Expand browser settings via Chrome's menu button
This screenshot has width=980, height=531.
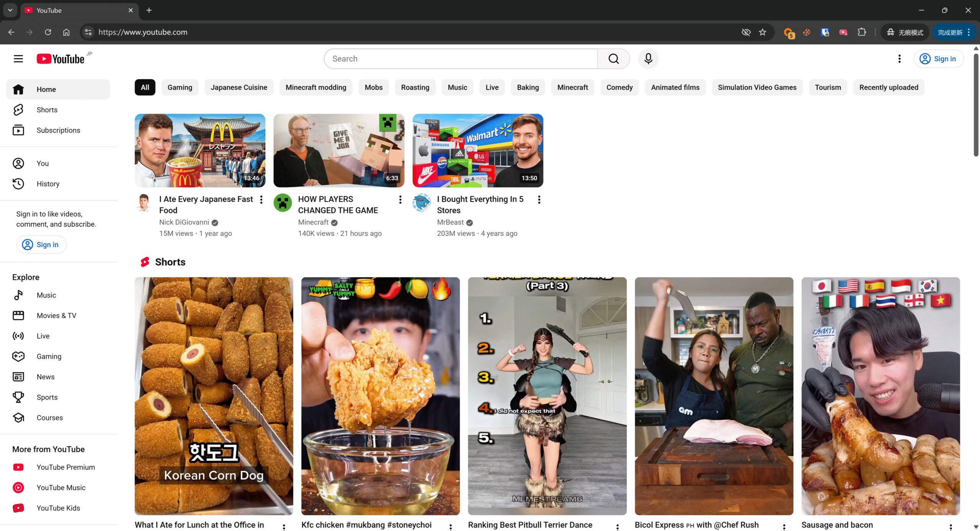point(968,32)
